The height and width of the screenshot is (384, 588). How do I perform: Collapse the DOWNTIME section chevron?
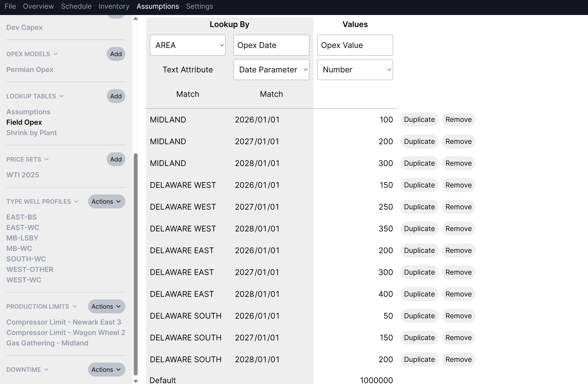[46, 370]
